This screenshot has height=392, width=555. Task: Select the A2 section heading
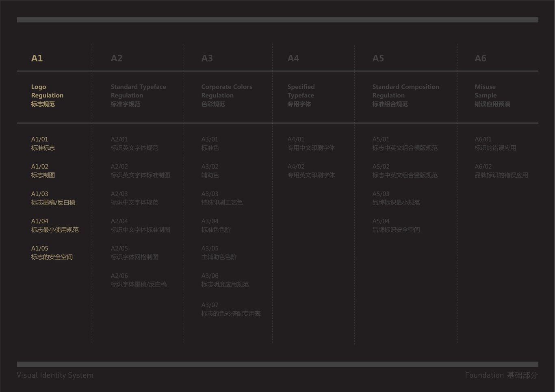[x=117, y=58]
